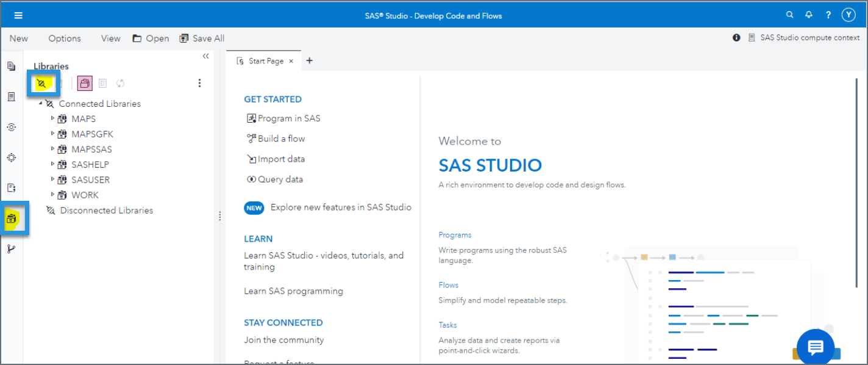868x365 pixels.
Task: Open the Libraries panel in the sidebar
Action: click(11, 219)
